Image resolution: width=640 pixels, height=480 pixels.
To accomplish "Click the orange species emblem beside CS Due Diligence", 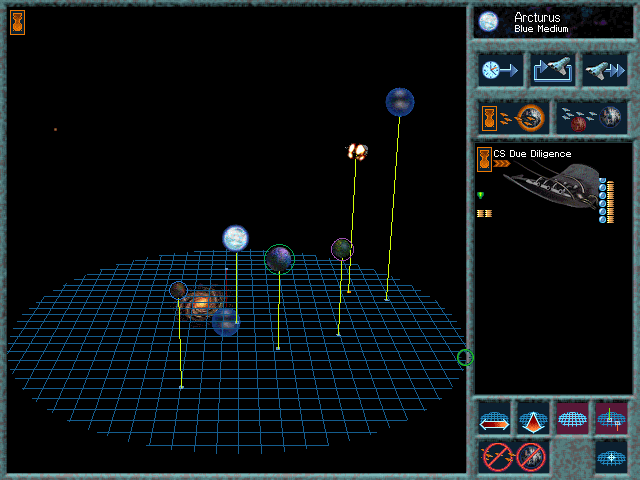I will 484,159.
